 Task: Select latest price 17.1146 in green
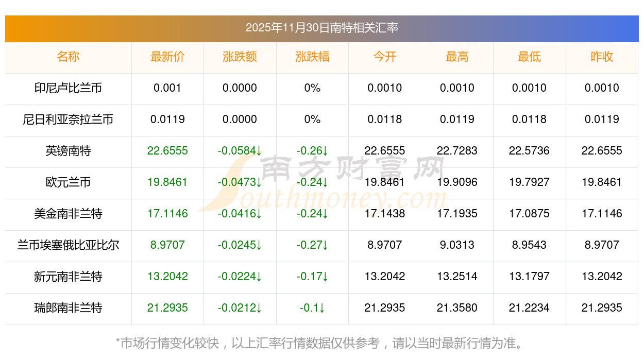click(167, 214)
